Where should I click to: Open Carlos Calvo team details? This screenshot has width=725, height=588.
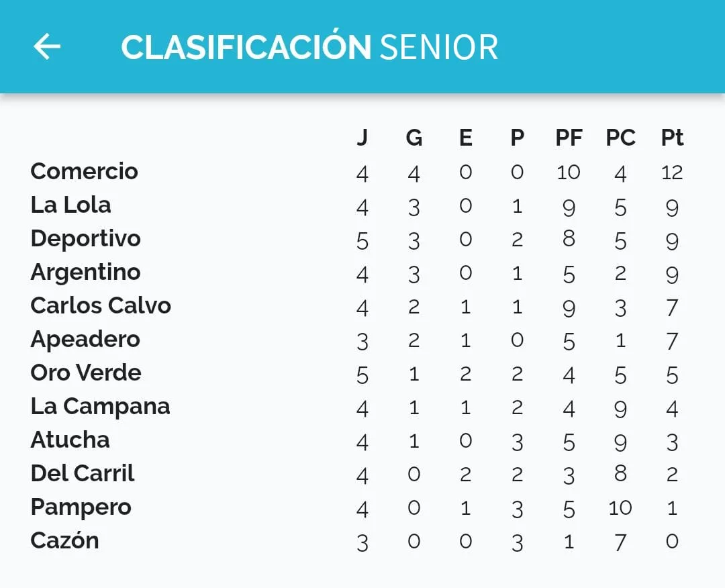[x=101, y=305]
